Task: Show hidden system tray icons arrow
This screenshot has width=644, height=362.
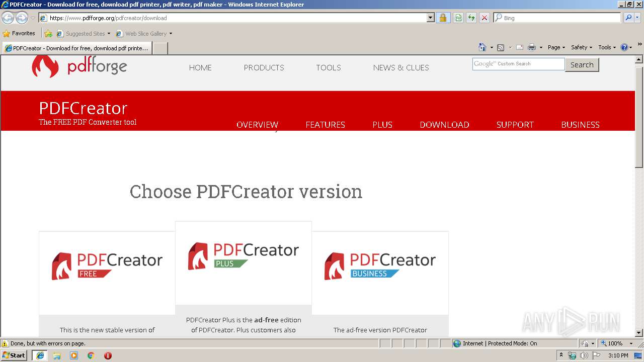Action: pos(561,355)
